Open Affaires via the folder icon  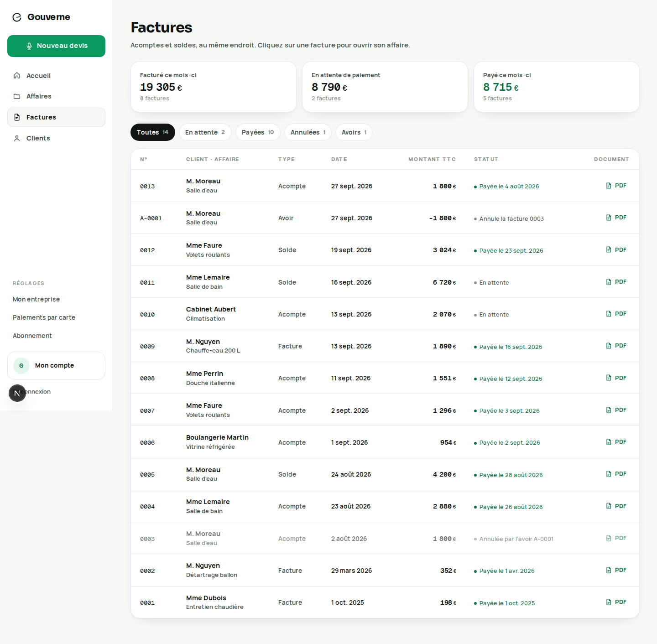pyautogui.click(x=17, y=96)
